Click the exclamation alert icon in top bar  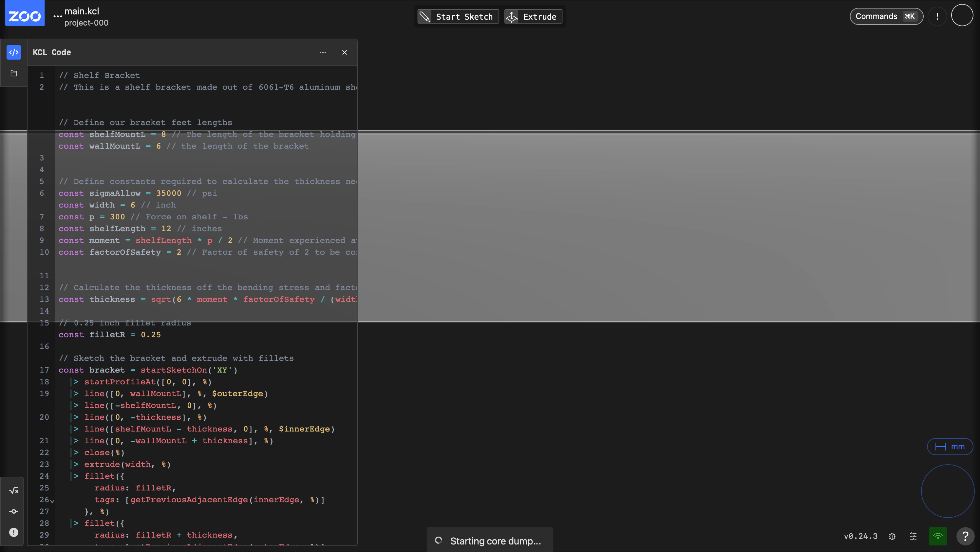(x=937, y=16)
